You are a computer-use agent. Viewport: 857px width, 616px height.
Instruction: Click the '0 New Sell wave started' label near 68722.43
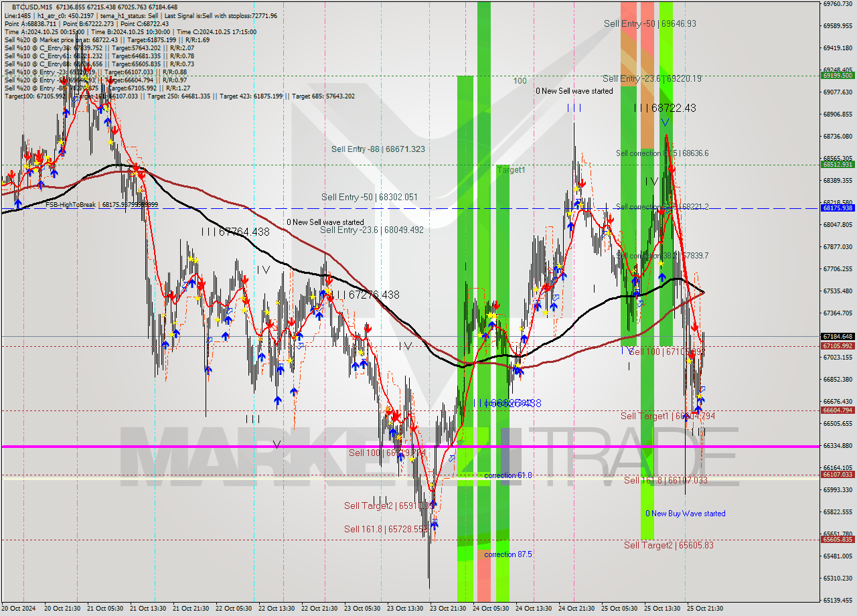tap(574, 91)
